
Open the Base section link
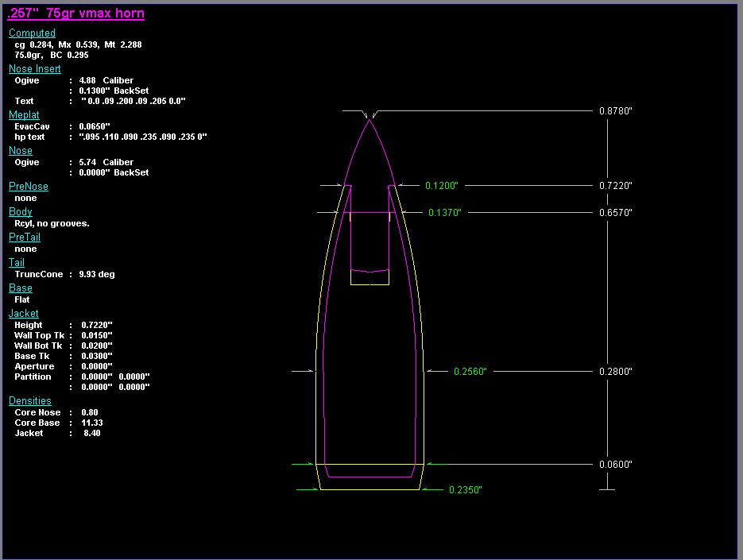coord(20,288)
